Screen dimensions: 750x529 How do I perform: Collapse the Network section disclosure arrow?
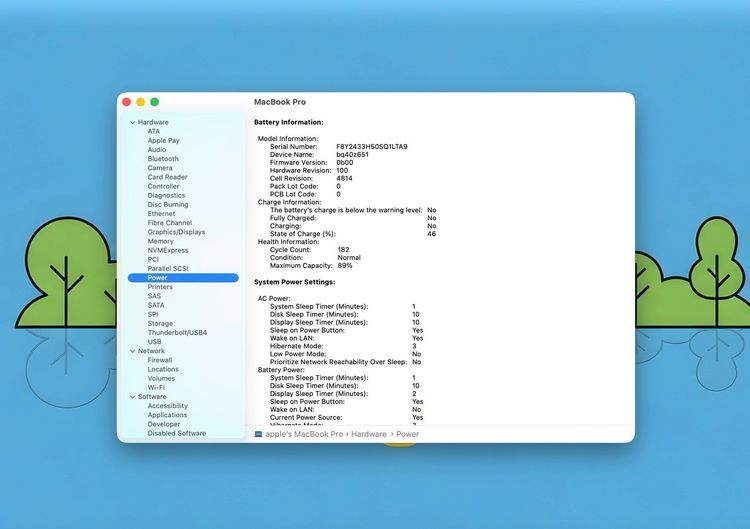pyautogui.click(x=132, y=351)
